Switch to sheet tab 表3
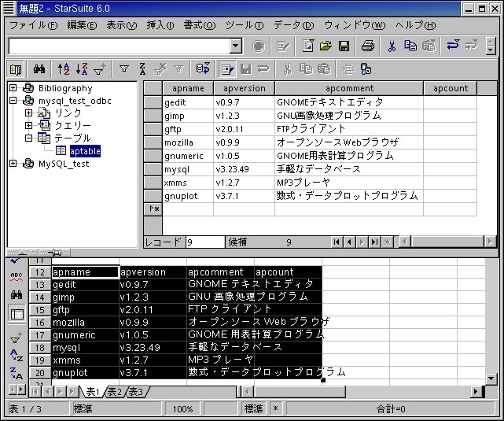 coord(136,391)
